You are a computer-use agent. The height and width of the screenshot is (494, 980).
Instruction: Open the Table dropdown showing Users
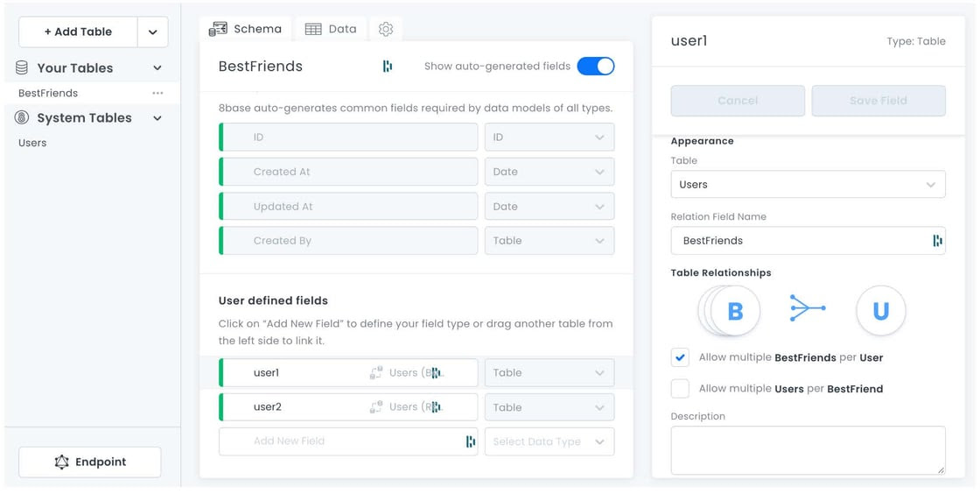tap(808, 185)
